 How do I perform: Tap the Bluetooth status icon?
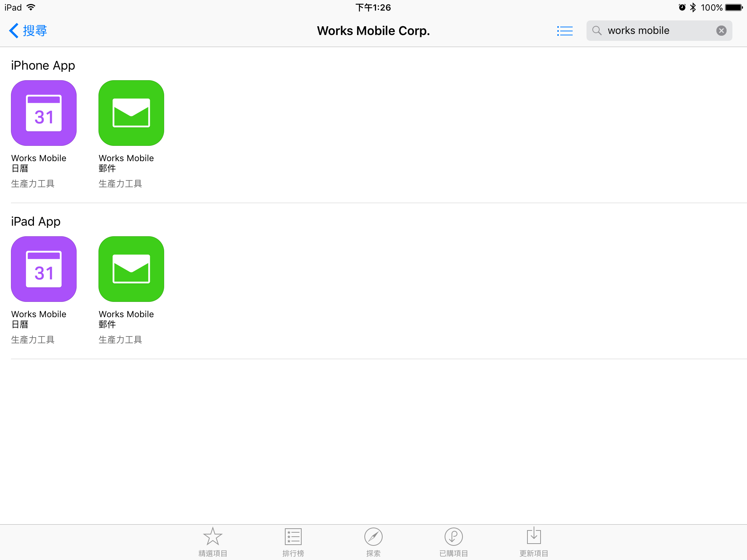(x=693, y=7)
